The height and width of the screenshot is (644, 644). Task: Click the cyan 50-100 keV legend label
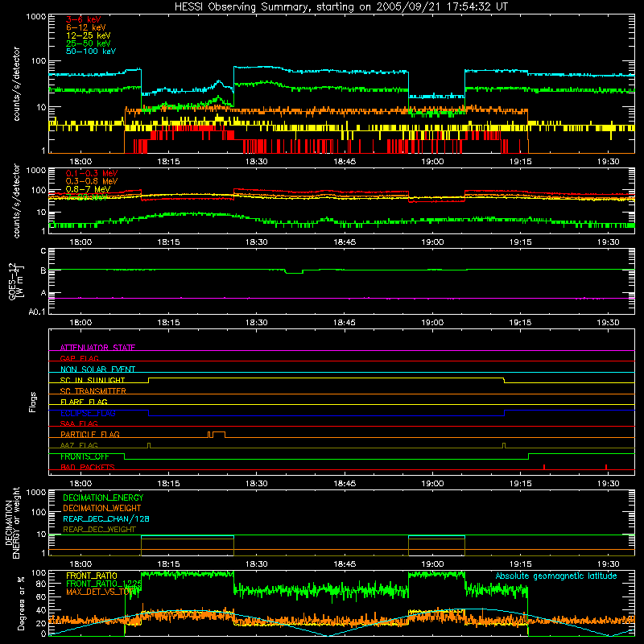[91, 52]
